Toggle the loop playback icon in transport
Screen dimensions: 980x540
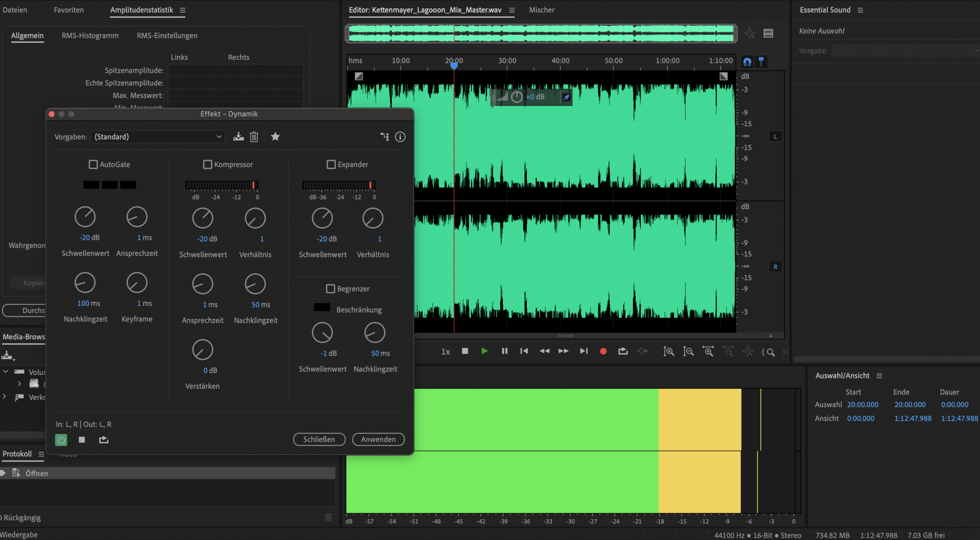point(623,351)
